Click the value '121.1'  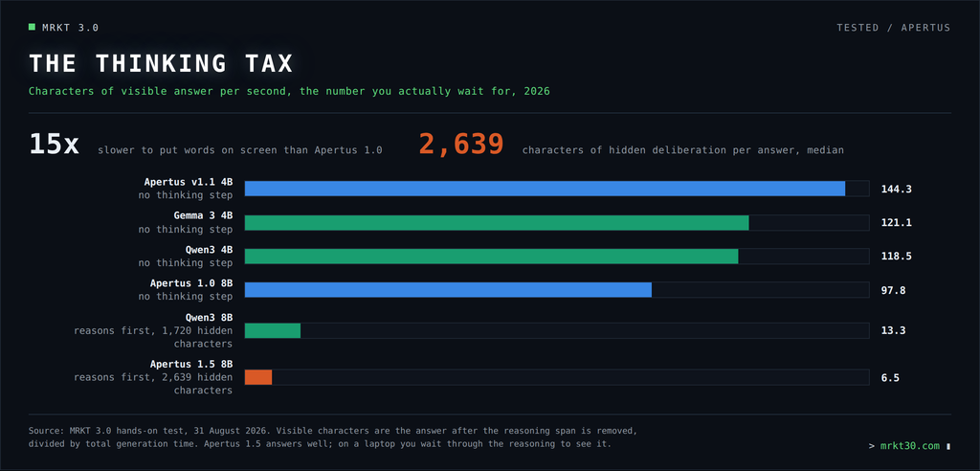[x=896, y=223]
